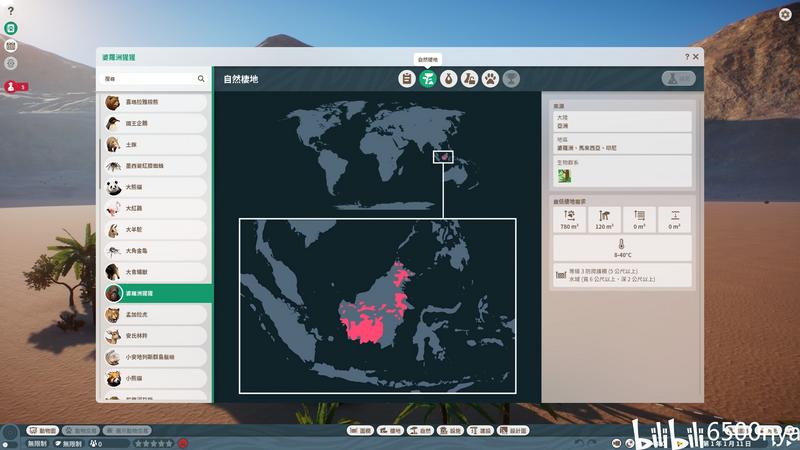
Task: Select the 小熊貓 red panda entry
Action: coord(155,379)
